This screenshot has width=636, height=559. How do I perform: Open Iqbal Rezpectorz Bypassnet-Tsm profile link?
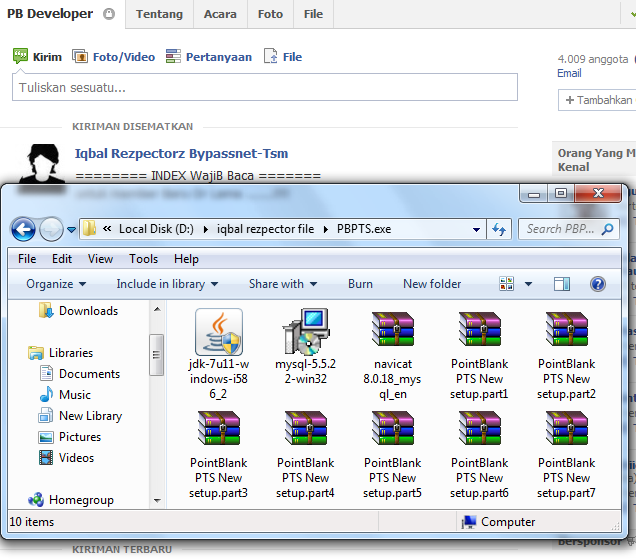tap(181, 153)
